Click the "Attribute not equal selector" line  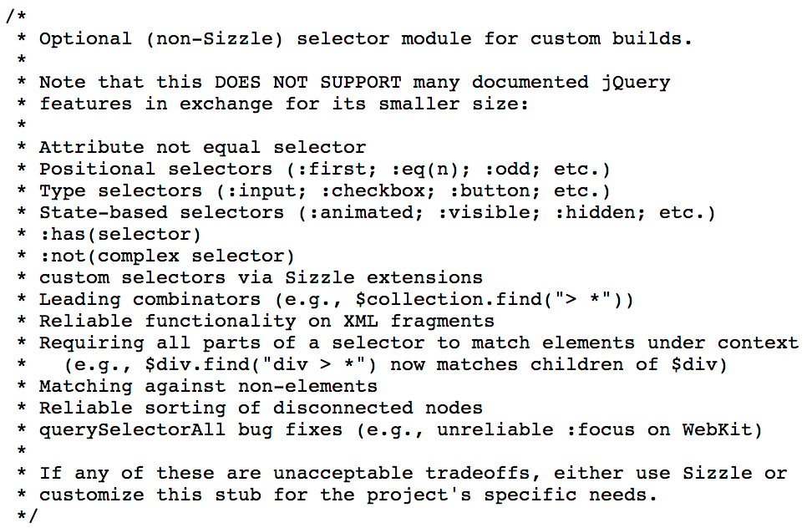202,148
